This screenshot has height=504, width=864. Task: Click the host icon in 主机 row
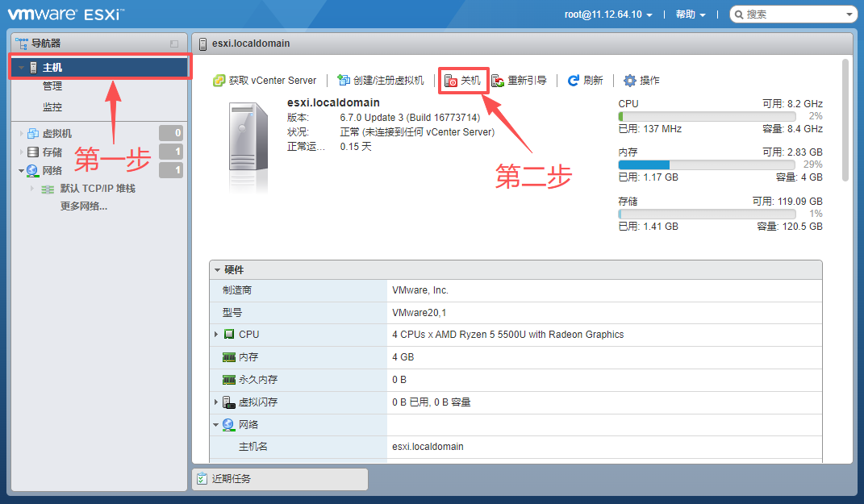coord(34,67)
